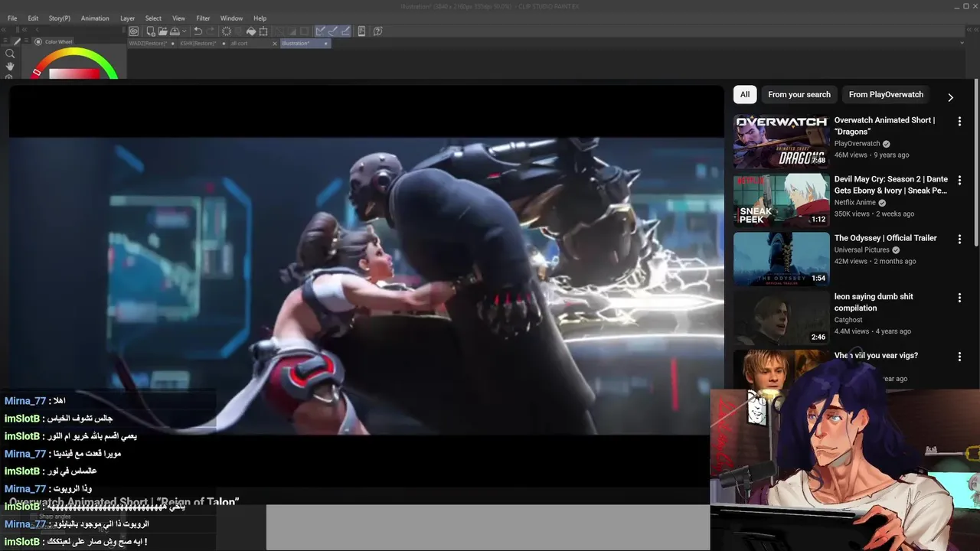Redo the action in the toolbar
This screenshot has width=980, height=551.
pos(210,31)
